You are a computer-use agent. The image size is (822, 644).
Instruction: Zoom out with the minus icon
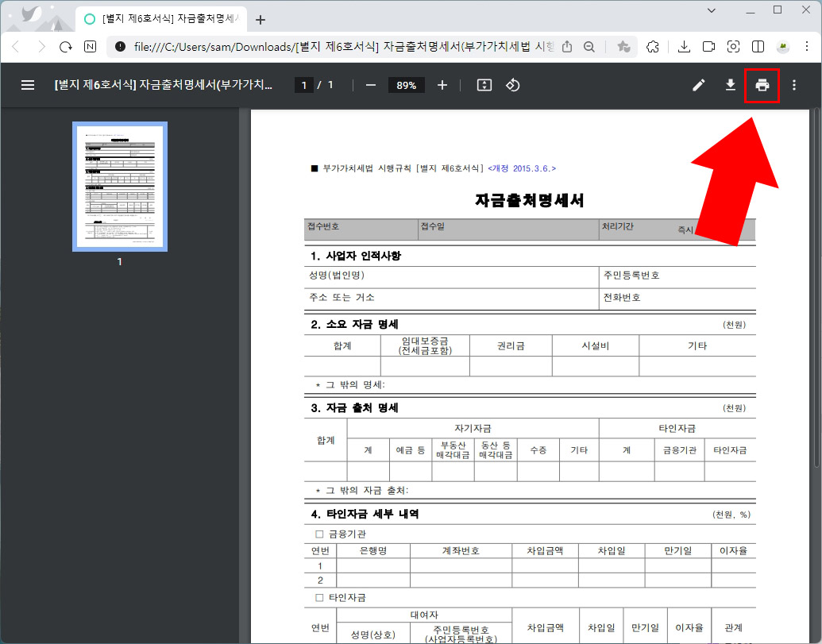[370, 84]
